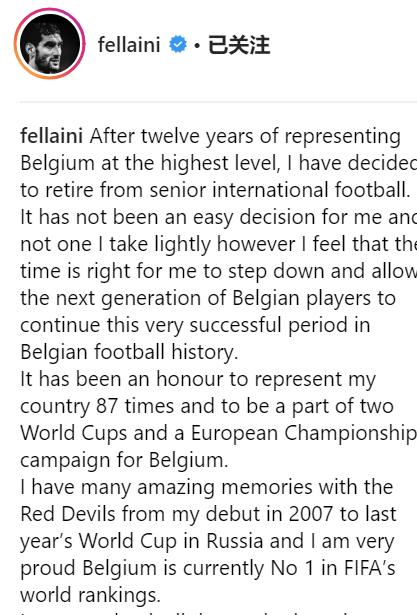Viewport: 417px width, 615px height.
Task: Open the fellaini username in the header
Action: pos(129,44)
